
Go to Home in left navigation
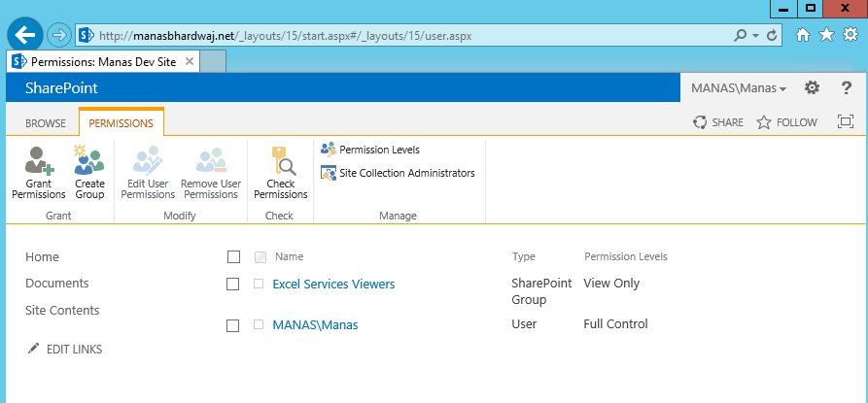(42, 257)
